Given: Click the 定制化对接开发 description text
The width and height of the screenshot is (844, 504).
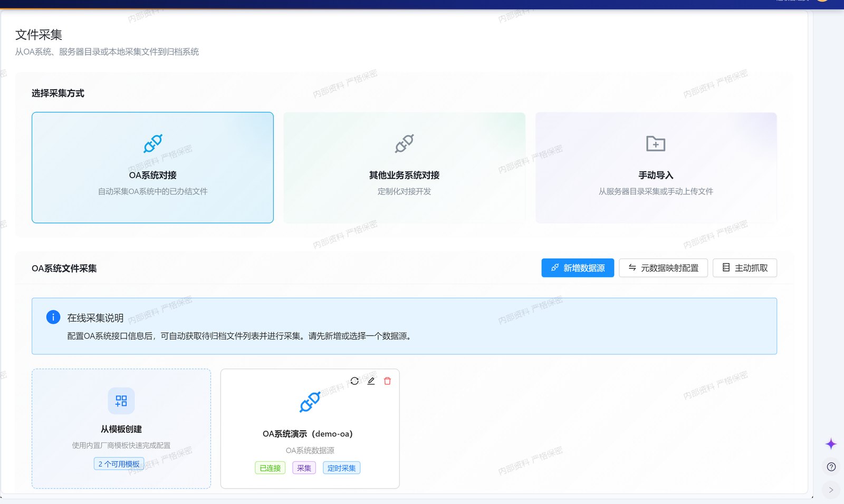Looking at the screenshot, I should click(405, 191).
